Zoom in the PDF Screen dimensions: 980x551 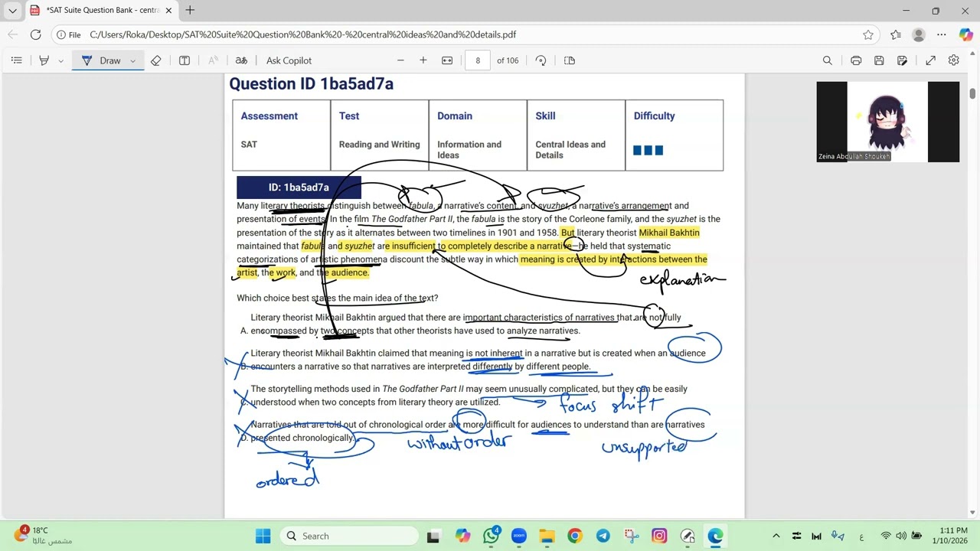(x=423, y=60)
